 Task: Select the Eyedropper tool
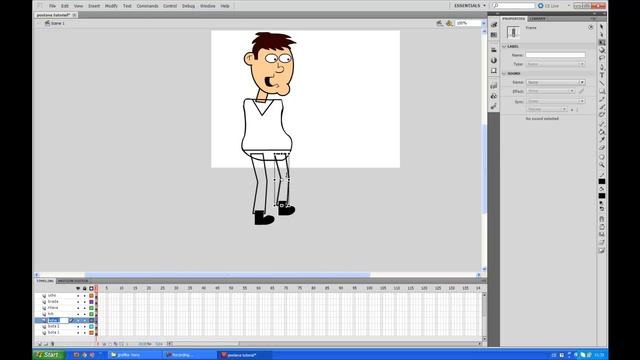(x=602, y=140)
